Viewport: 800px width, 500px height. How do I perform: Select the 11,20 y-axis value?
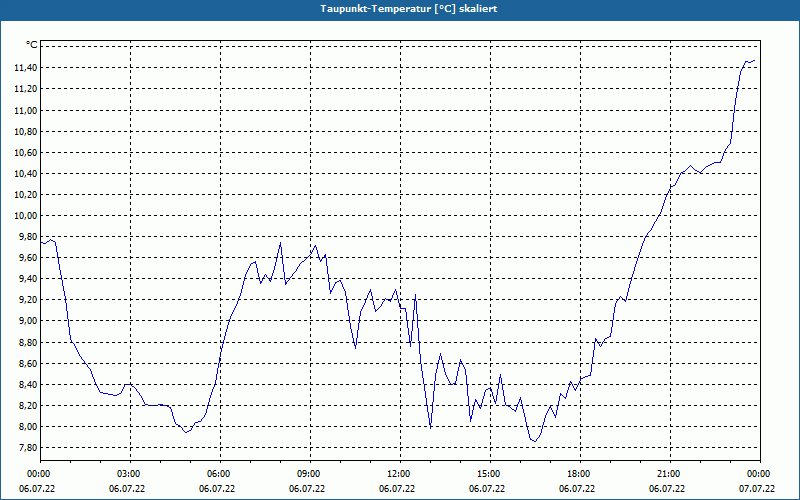click(27, 89)
